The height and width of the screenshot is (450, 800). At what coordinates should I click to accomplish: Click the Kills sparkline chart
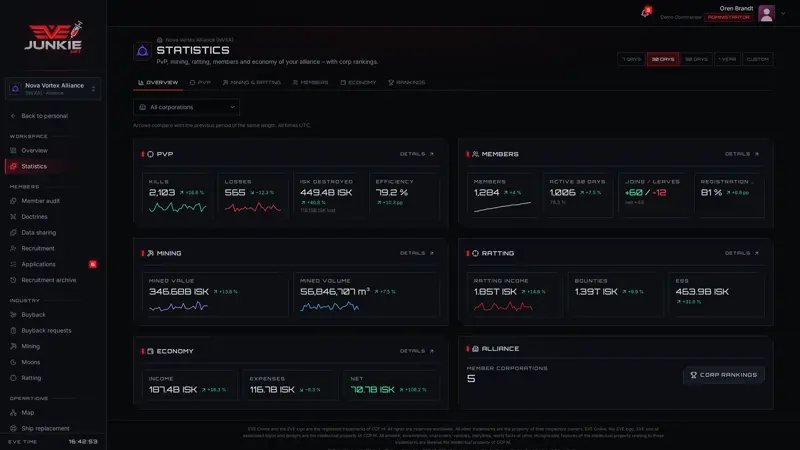(x=178, y=207)
